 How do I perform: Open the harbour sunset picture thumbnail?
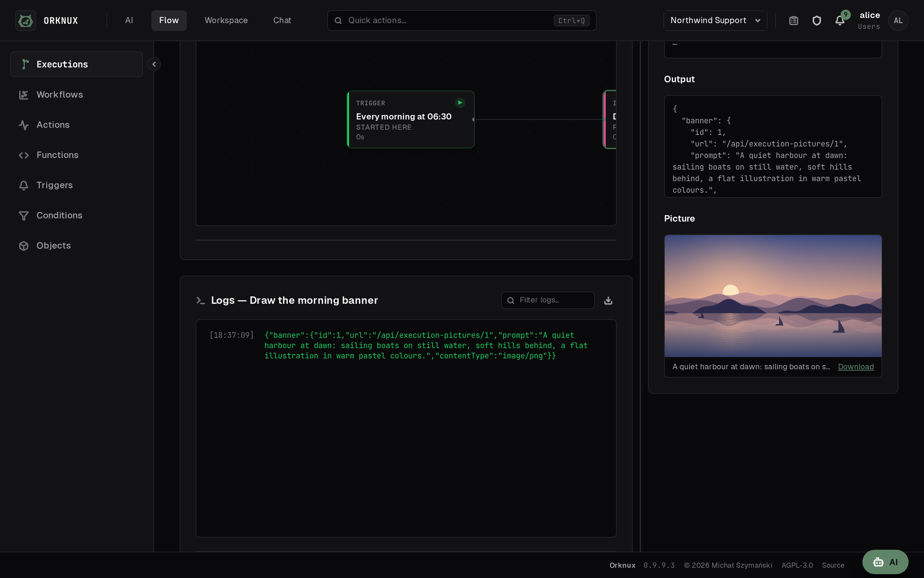click(x=773, y=296)
